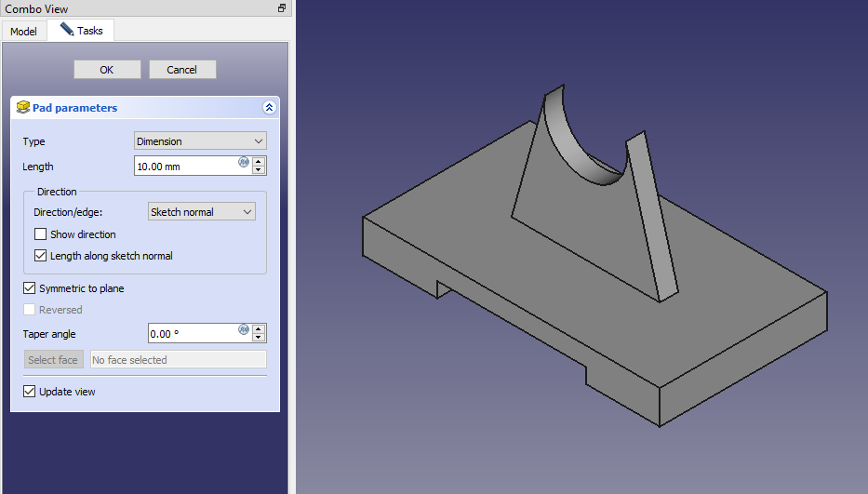
Task: Increase Taper angle with the up arrow
Action: click(x=259, y=329)
